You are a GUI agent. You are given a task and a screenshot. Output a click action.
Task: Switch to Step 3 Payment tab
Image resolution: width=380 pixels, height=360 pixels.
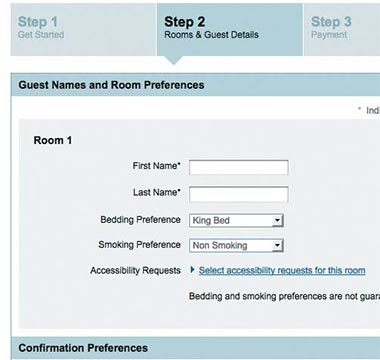click(x=342, y=29)
